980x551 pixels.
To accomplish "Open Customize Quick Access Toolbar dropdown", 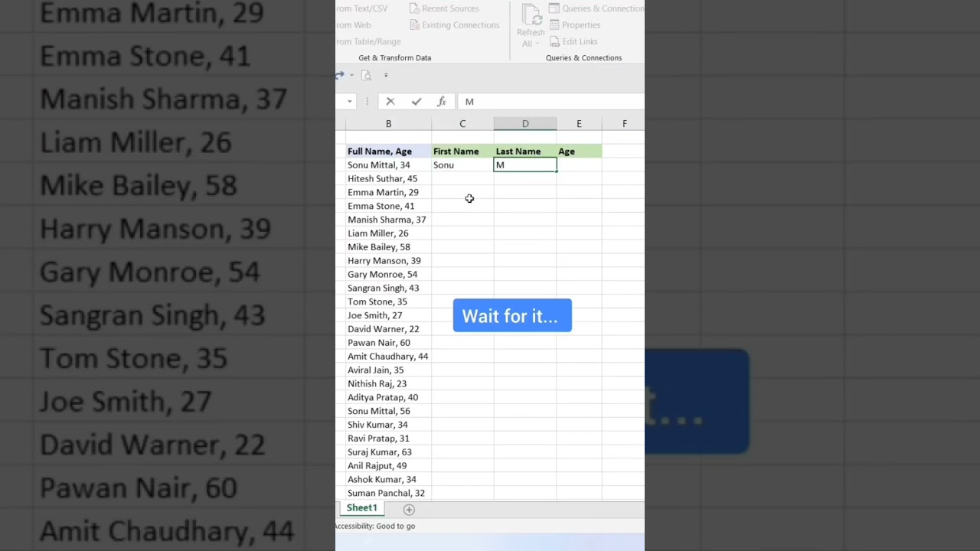I will coord(386,75).
